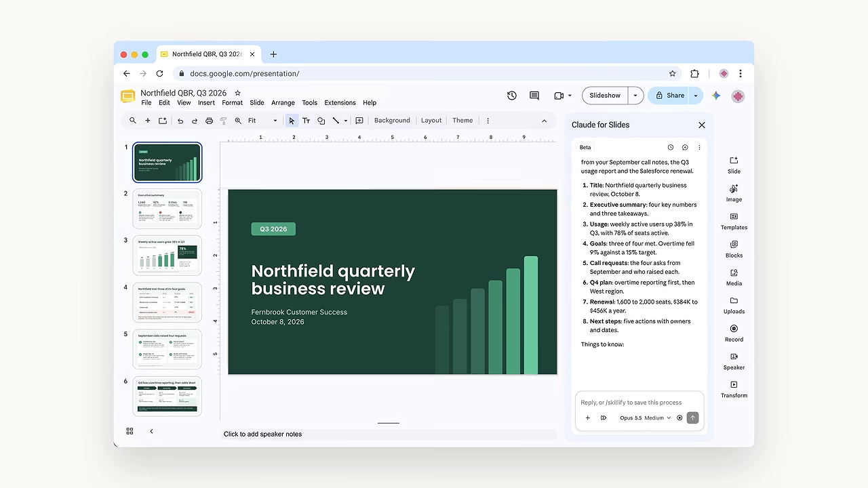
Task: Click the paint format roller icon
Action: point(223,121)
